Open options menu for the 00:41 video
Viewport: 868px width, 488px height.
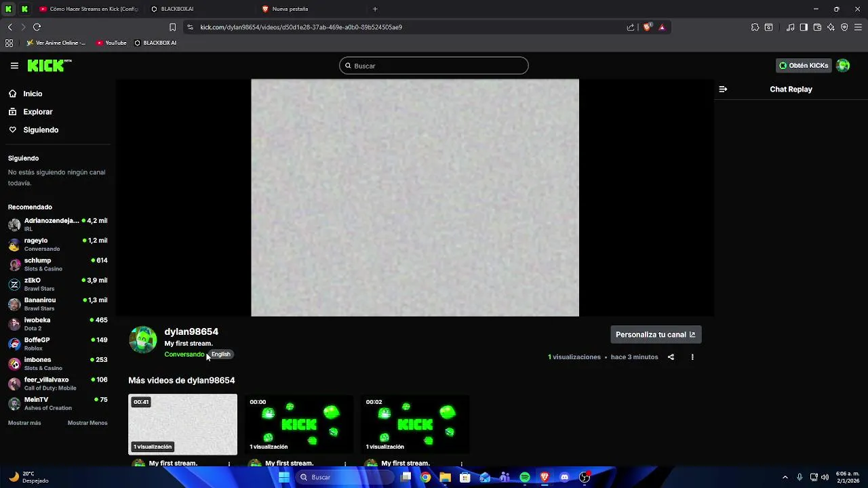coord(229,464)
